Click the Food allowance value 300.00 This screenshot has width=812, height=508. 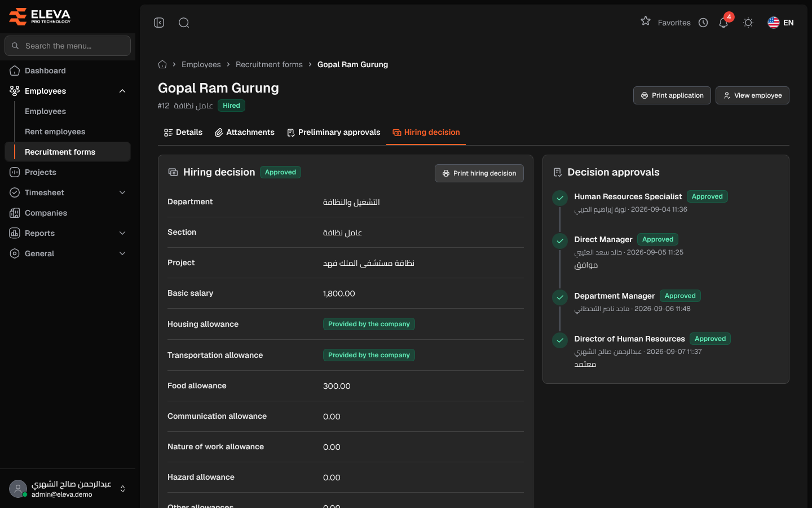click(x=337, y=386)
